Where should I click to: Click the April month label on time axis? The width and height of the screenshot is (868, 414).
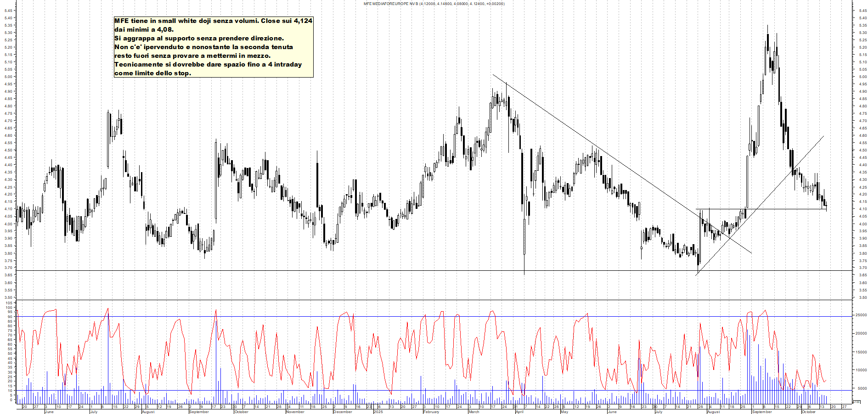click(519, 412)
